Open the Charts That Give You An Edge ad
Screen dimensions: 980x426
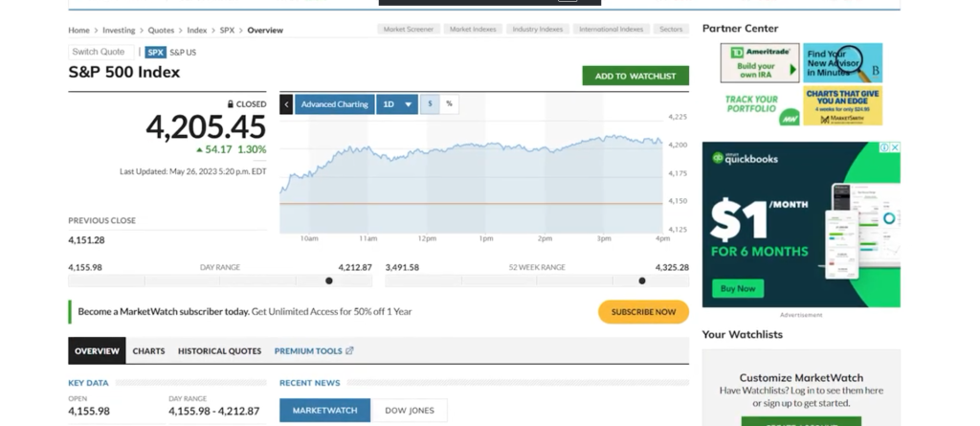(842, 105)
